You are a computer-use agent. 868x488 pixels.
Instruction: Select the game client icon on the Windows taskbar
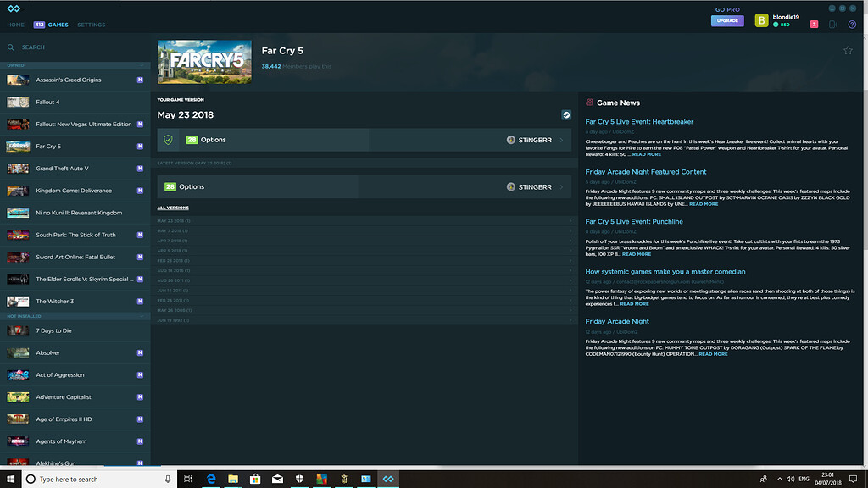[x=388, y=478]
